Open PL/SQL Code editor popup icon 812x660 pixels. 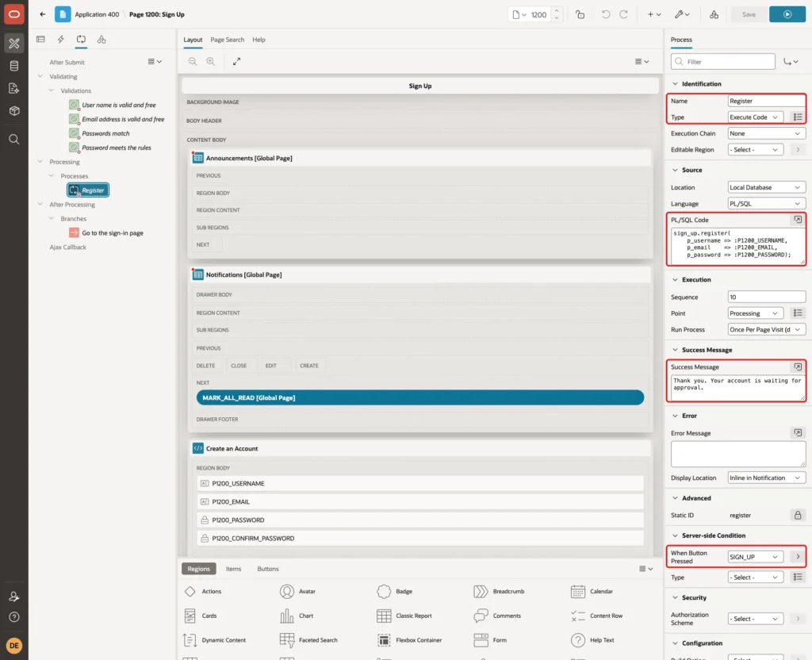798,220
